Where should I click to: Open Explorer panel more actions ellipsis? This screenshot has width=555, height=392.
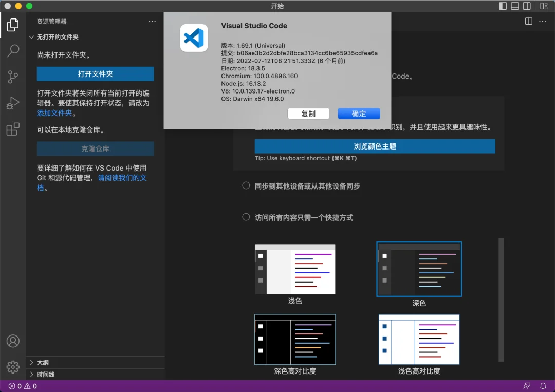coord(152,21)
